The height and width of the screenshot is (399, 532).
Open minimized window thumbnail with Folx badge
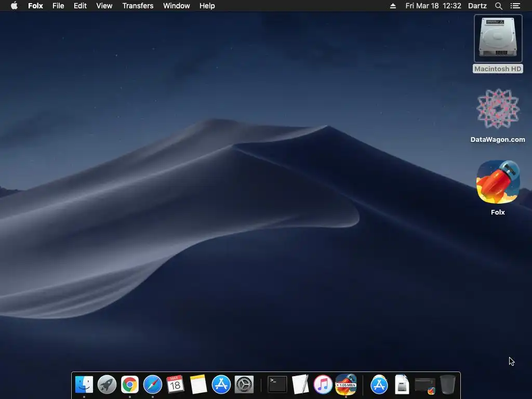[425, 386]
